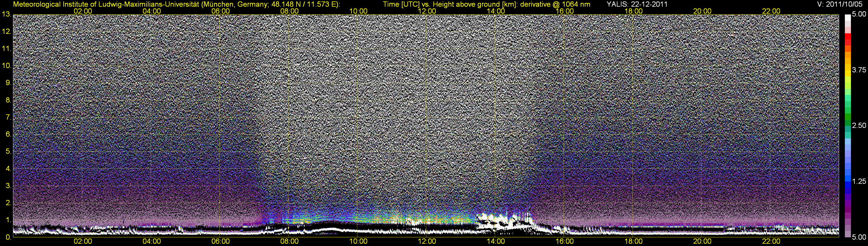
Task: Select the 08:00 label on the top time axis
Action: pos(289,11)
